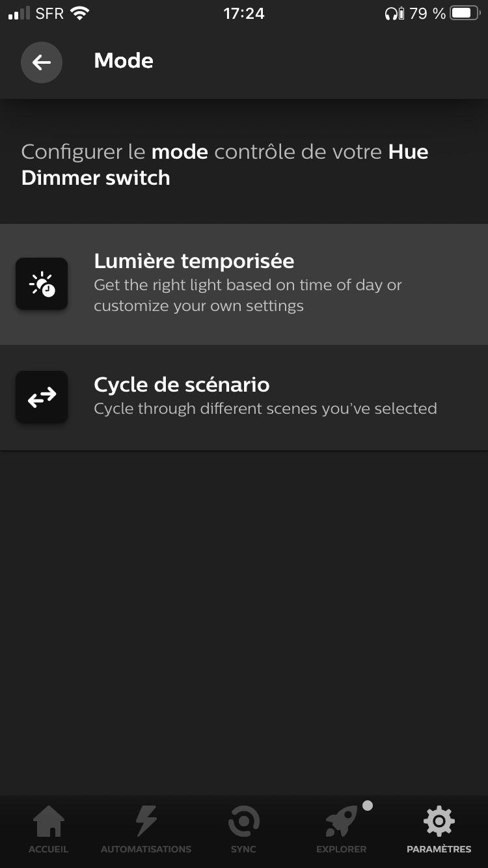This screenshot has height=868, width=488.
Task: Tap the sun-and-clock Lumière temporisée icon
Action: coord(42,284)
